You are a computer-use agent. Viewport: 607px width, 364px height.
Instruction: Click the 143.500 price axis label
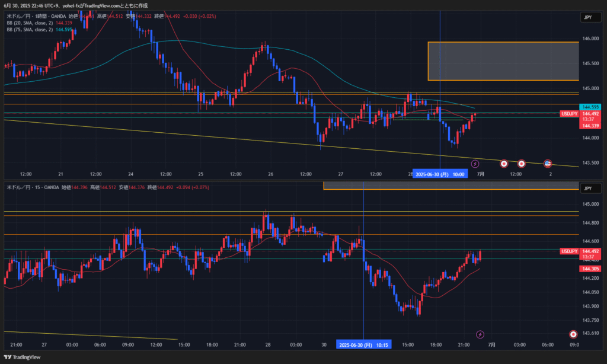click(x=590, y=163)
